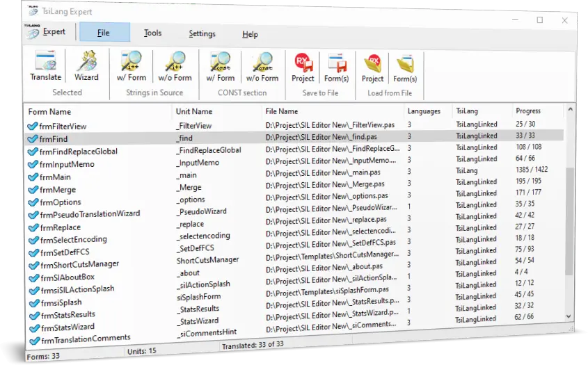Image resolution: width=588 pixels, height=365 pixels.
Task: Click unit name siSplashForm
Action: point(199,297)
